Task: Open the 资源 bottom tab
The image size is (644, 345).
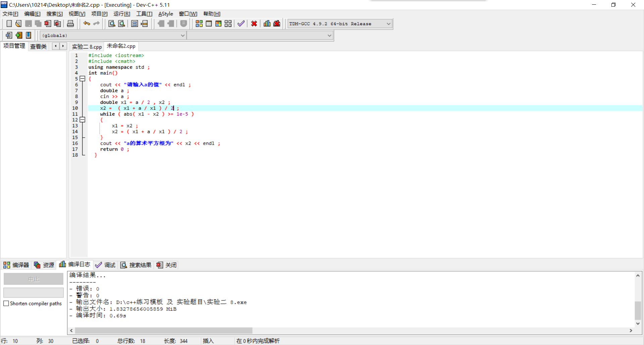Action: [44, 265]
